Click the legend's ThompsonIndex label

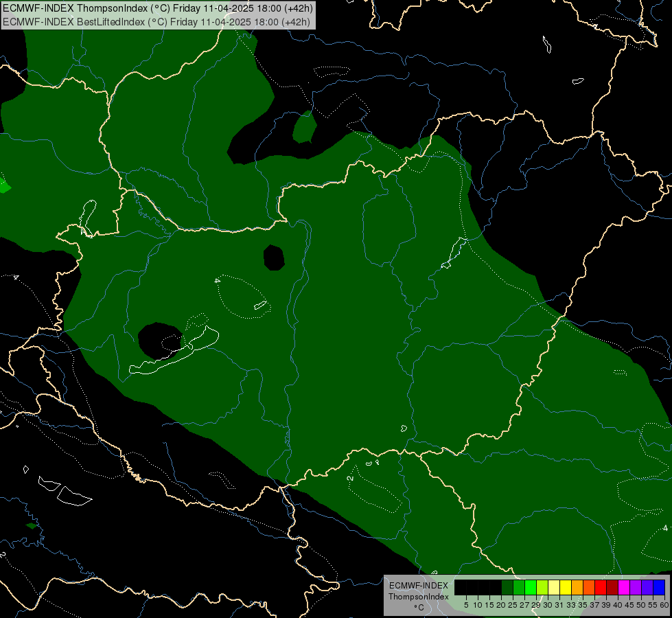(419, 597)
